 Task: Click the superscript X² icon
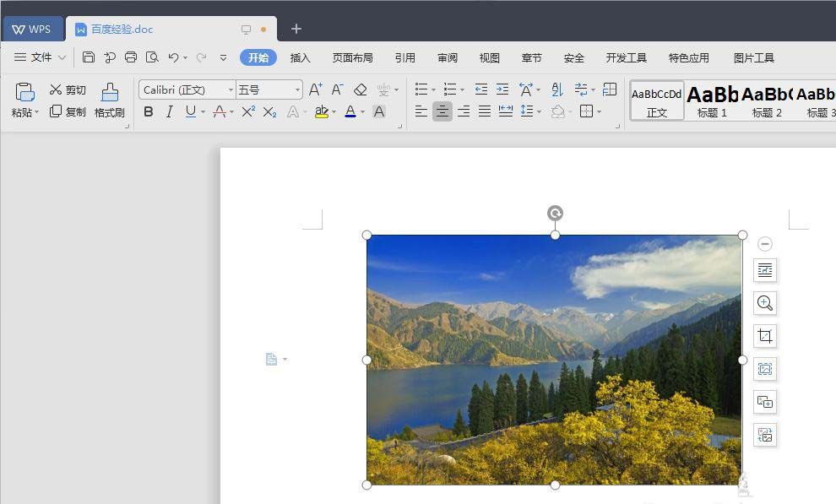pos(248,111)
